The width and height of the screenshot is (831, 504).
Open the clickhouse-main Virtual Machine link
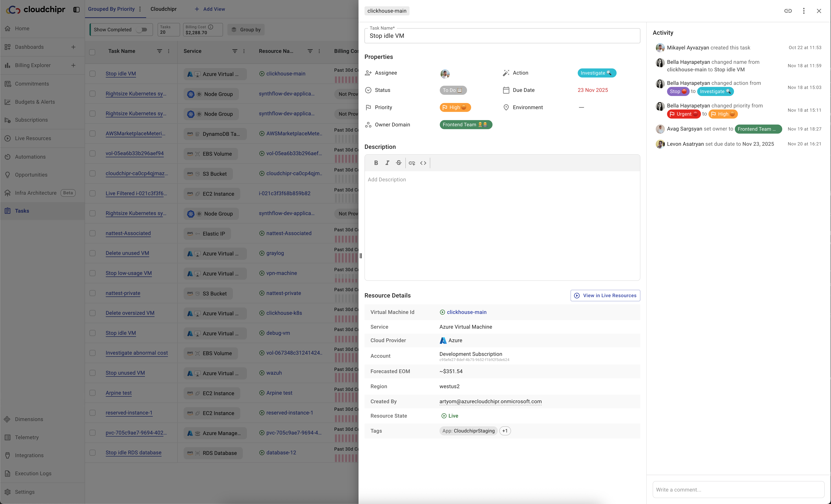click(x=466, y=312)
